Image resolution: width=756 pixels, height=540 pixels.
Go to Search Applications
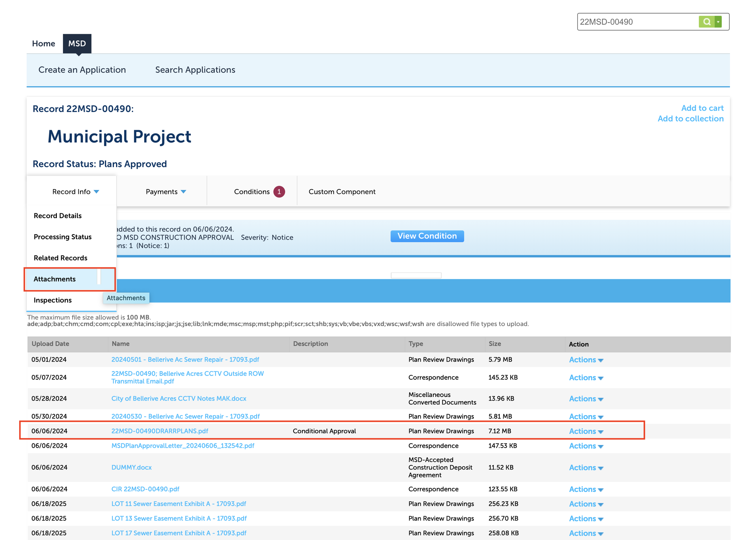click(195, 70)
